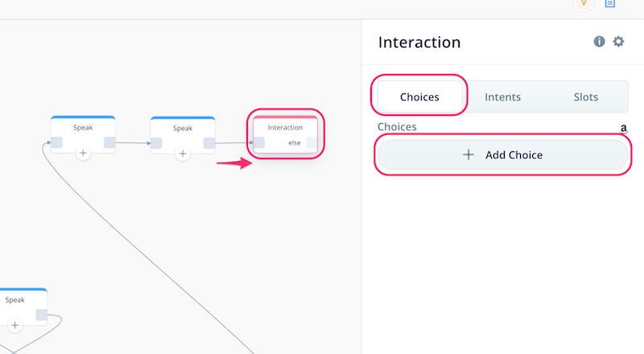The width and height of the screenshot is (644, 354).
Task: Switch to the Slots tab
Action: (586, 97)
